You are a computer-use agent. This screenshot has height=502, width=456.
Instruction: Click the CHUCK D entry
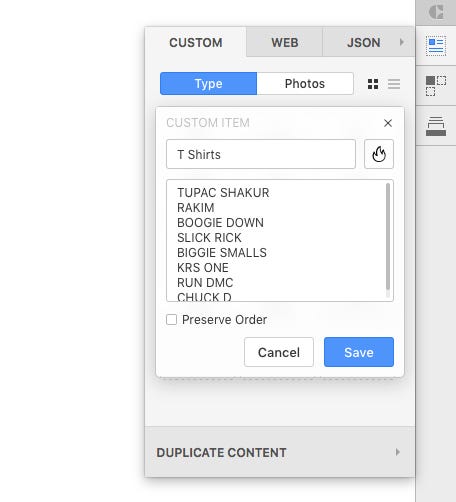coord(204,297)
